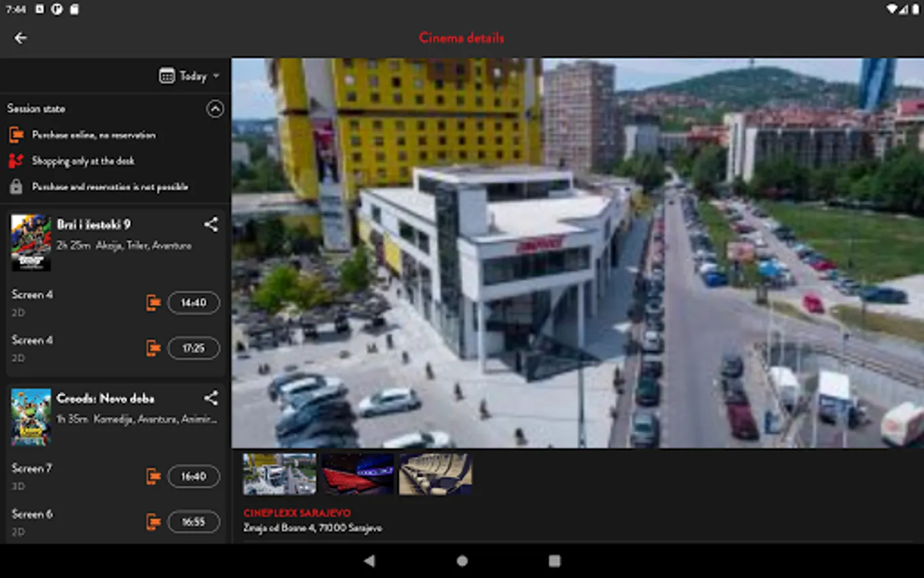Click the purchase online, no reservation legend icon
The image size is (924, 578).
point(17,135)
